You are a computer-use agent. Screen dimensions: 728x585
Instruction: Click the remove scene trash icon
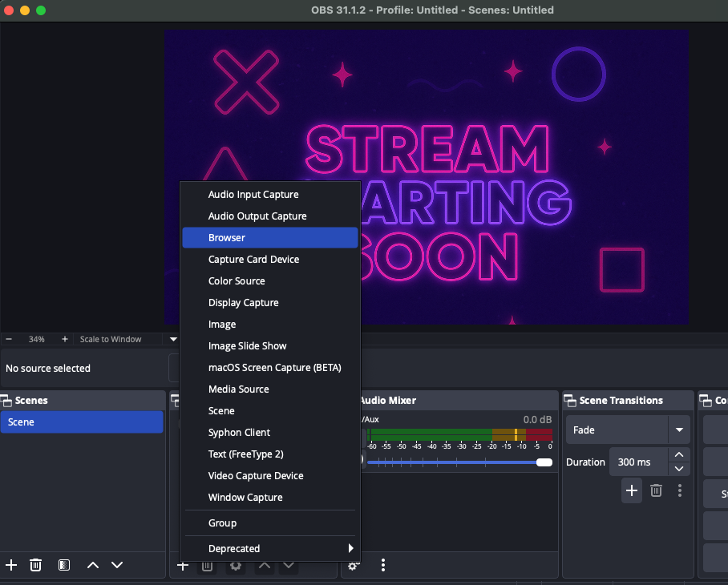pos(36,565)
